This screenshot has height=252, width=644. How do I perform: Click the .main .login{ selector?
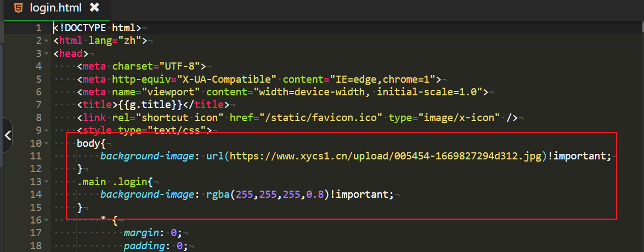click(115, 182)
